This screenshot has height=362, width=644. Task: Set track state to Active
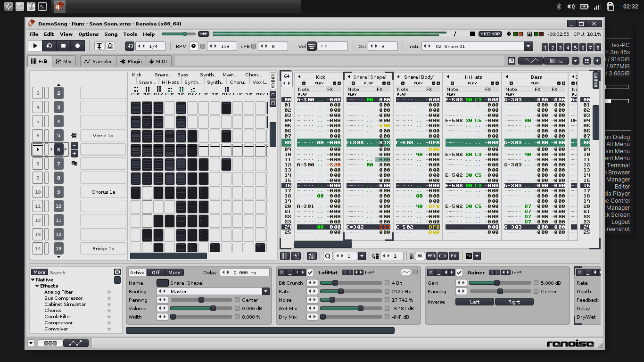click(x=137, y=272)
